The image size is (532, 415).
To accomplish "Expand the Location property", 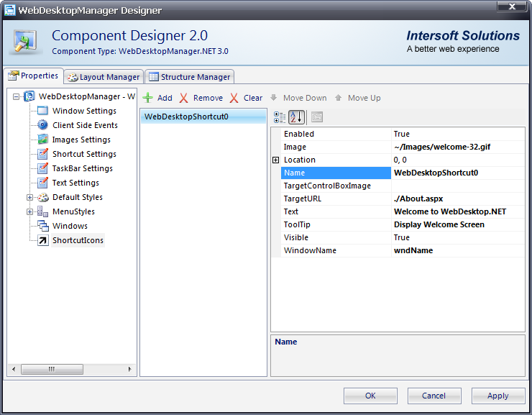I will (x=276, y=160).
